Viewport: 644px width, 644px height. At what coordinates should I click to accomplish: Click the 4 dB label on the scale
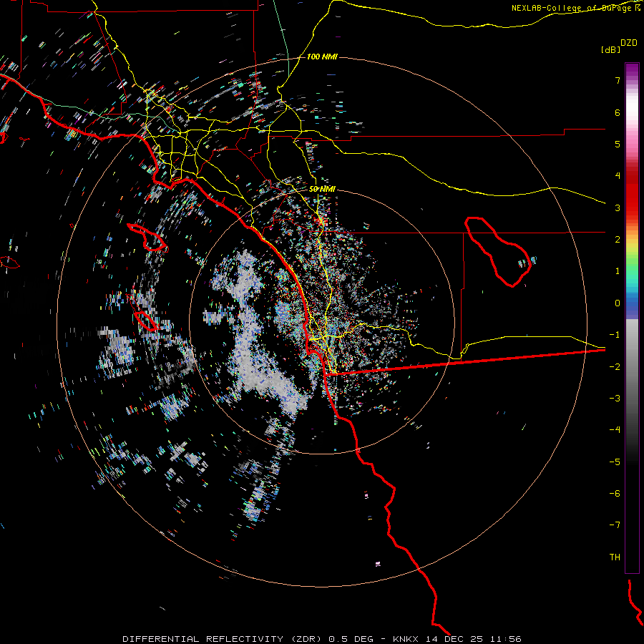coord(618,176)
